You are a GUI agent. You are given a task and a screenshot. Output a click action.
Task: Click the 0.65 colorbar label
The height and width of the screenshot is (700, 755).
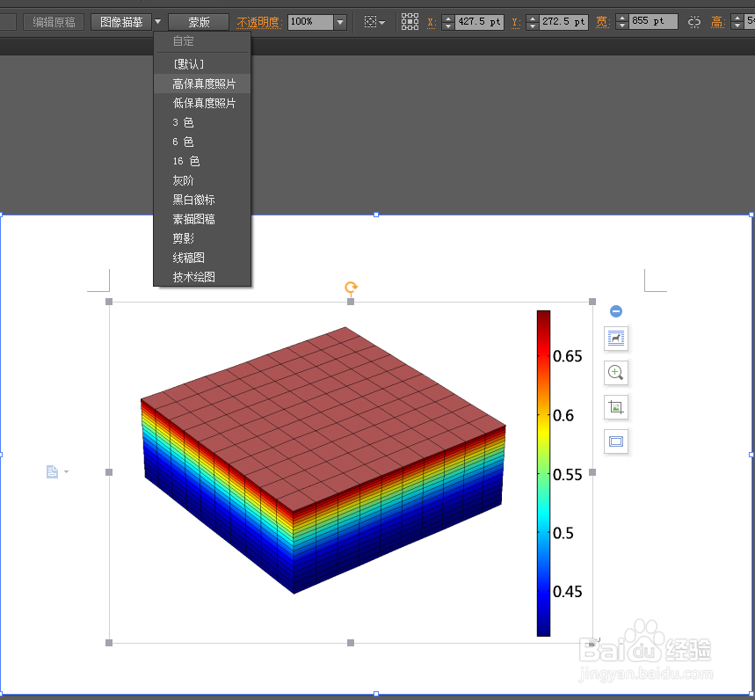tap(567, 356)
